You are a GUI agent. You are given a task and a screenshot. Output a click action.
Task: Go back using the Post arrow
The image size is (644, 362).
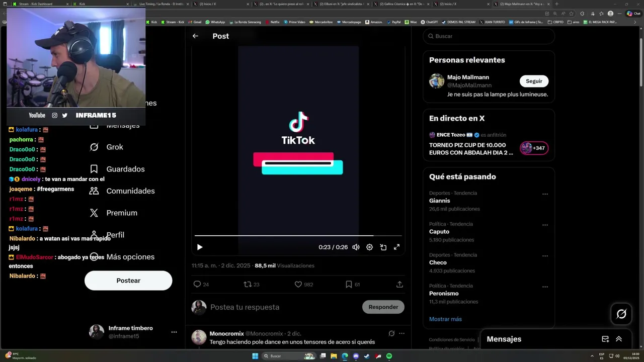pyautogui.click(x=195, y=36)
